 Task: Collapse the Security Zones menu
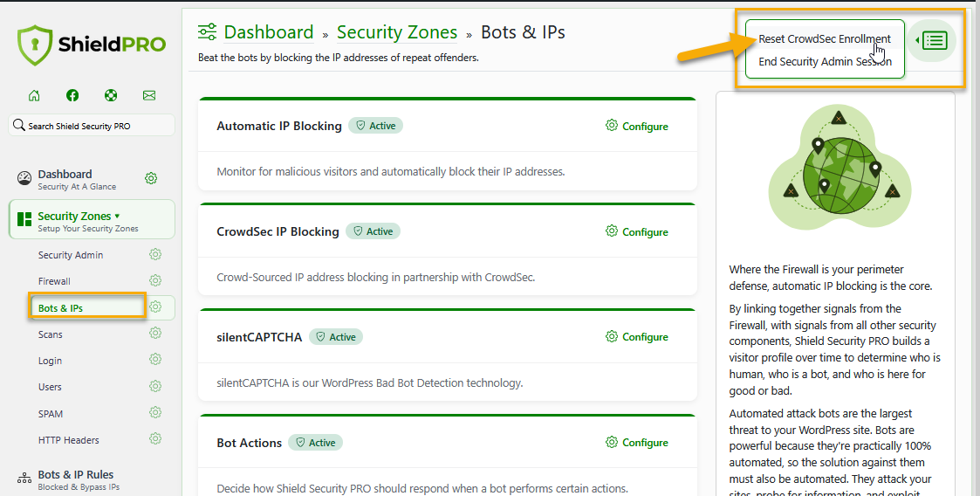coord(92,220)
